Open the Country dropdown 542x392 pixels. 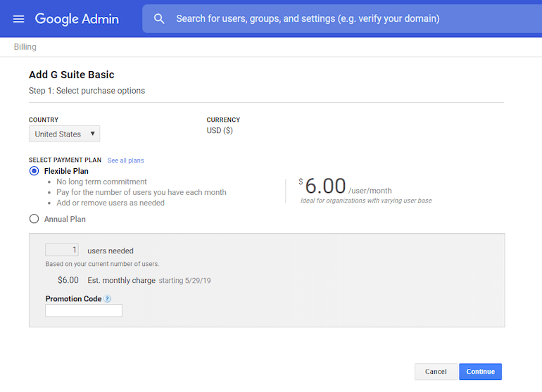coord(64,134)
